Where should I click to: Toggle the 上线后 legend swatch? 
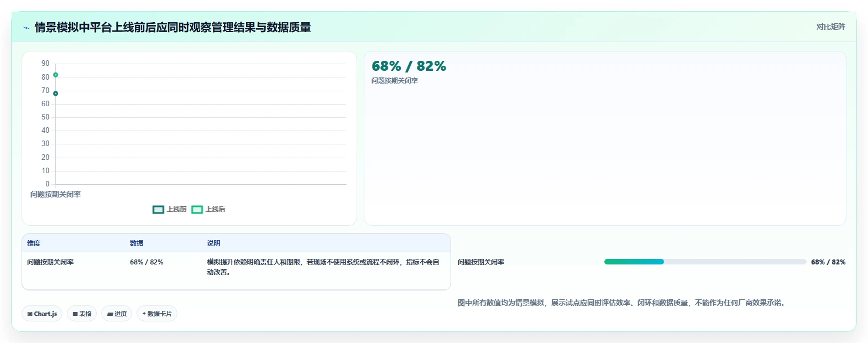pyautogui.click(x=197, y=209)
